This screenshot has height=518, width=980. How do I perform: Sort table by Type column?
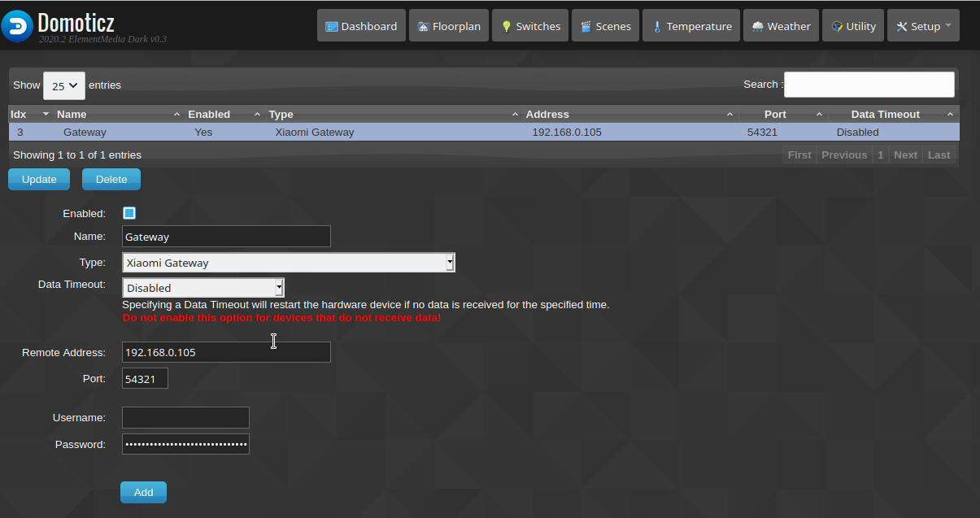coord(394,115)
